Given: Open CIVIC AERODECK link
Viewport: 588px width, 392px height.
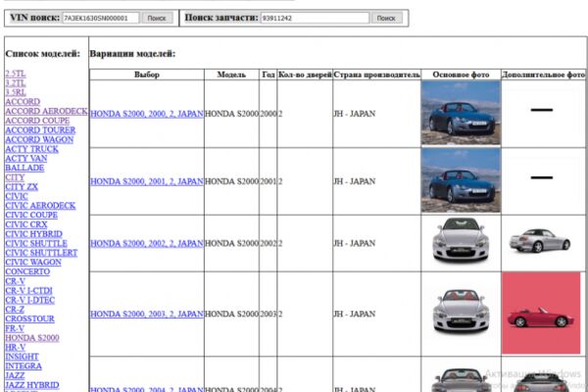Looking at the screenshot, I should point(40,206).
